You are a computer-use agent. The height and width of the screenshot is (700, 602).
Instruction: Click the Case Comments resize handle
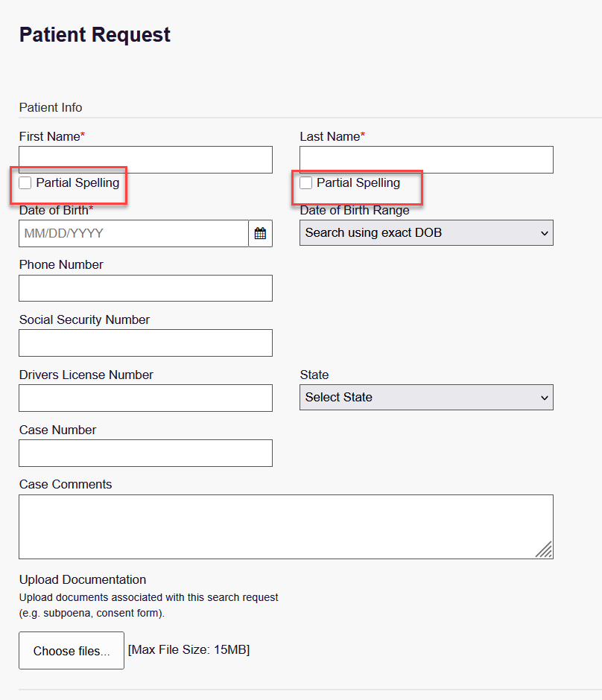tap(544, 550)
